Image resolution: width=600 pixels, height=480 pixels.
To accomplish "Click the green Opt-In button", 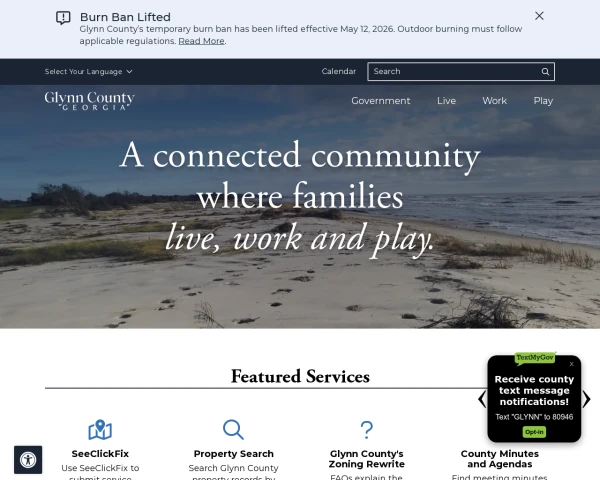I will 534,432.
